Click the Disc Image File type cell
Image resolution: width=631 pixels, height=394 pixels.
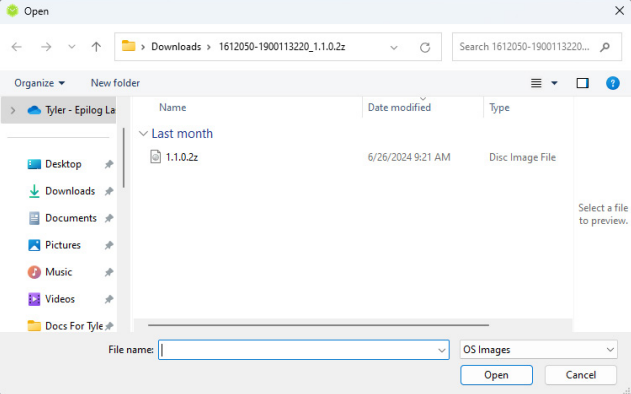(522, 157)
